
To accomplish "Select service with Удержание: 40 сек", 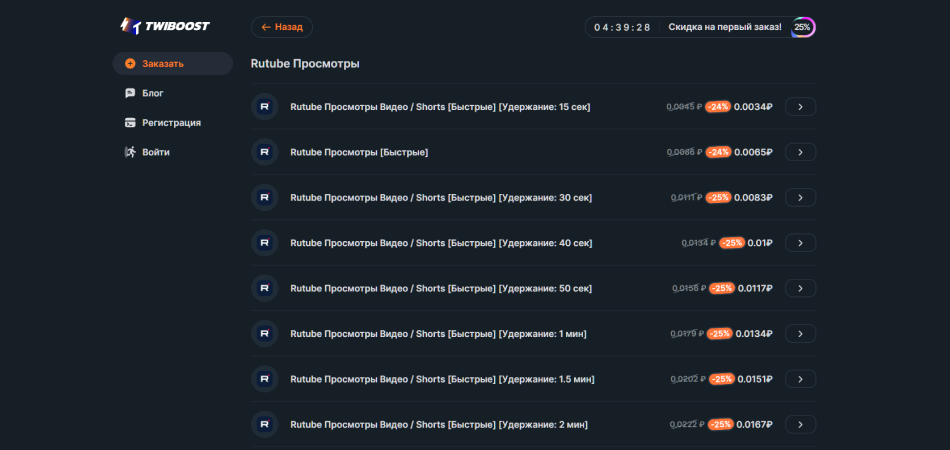I will 441,243.
